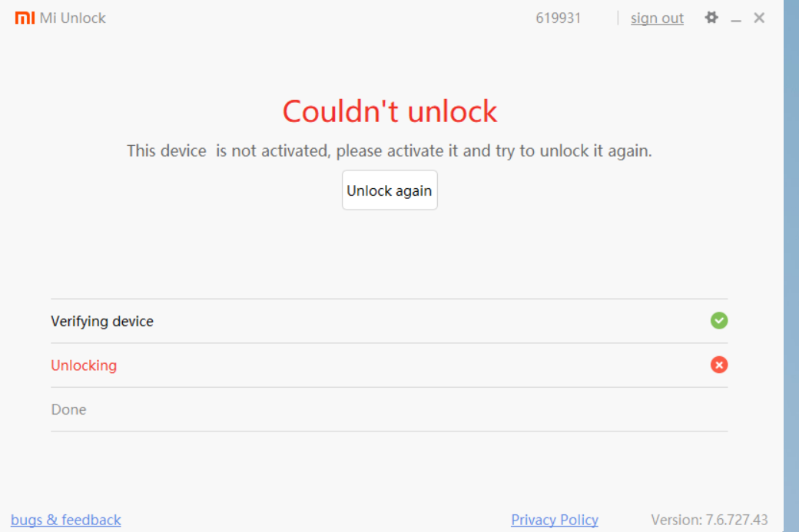Minimize the Mi Unlock window
Screen dimensions: 799x532
coord(736,19)
